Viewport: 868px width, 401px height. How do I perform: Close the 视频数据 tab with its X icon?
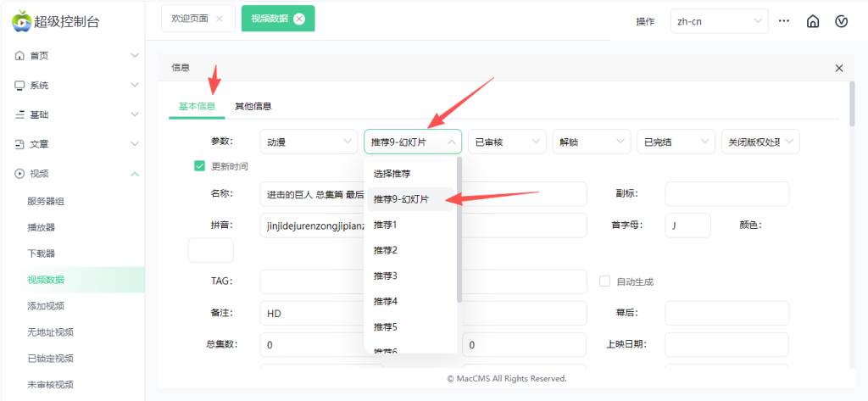[x=298, y=19]
